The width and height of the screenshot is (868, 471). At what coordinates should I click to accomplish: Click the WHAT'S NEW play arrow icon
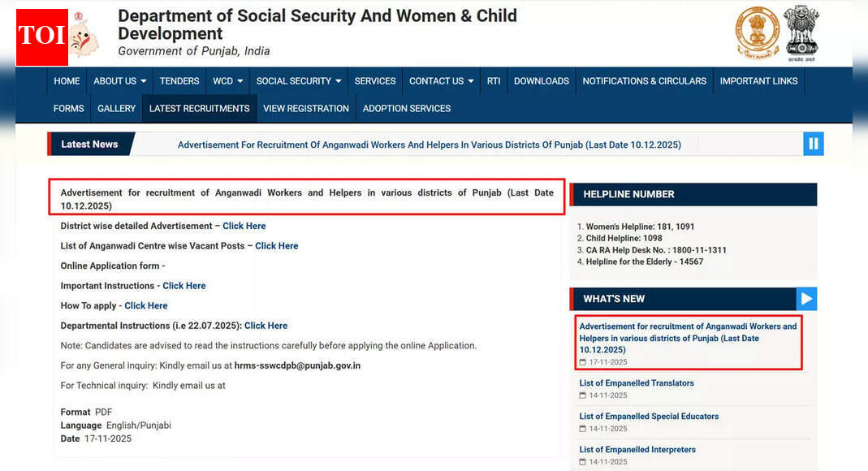pyautogui.click(x=807, y=298)
